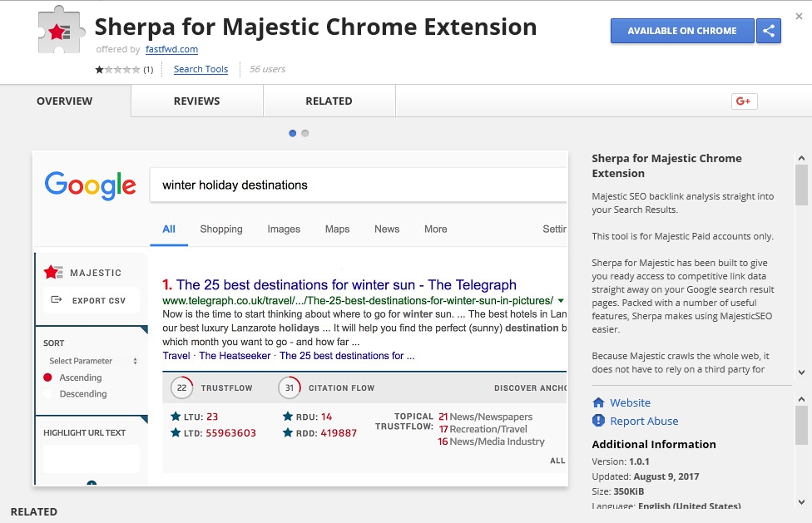Open the More menu in Google tabs
This screenshot has height=523, width=812.
click(x=435, y=229)
